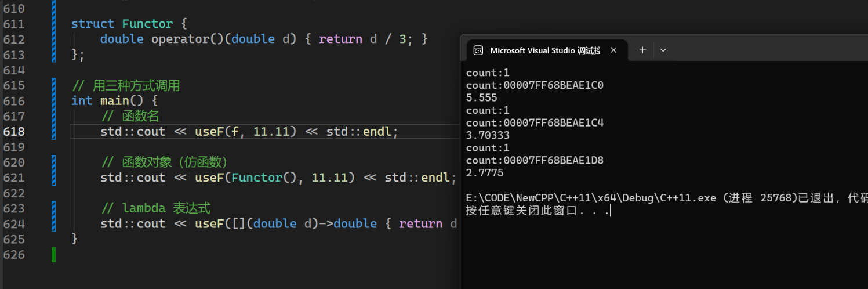Select line number 626 in the gutter

(14, 255)
